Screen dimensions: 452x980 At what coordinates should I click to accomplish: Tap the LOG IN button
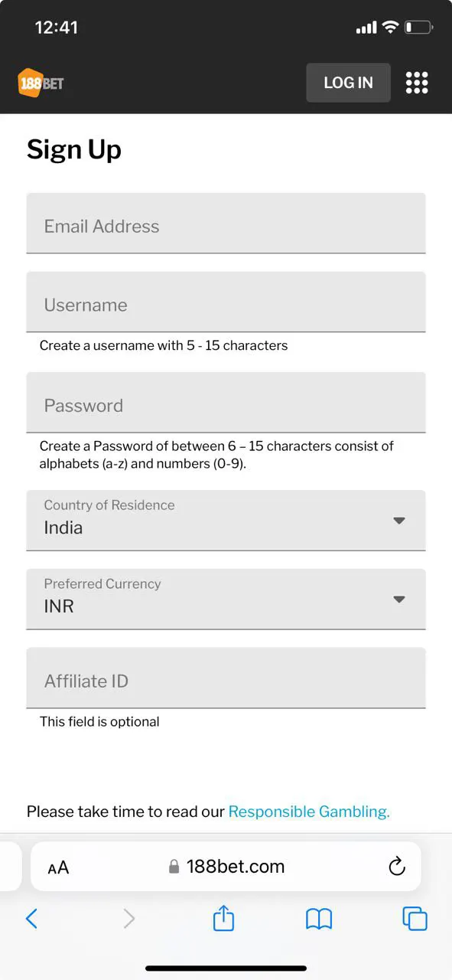(x=348, y=82)
